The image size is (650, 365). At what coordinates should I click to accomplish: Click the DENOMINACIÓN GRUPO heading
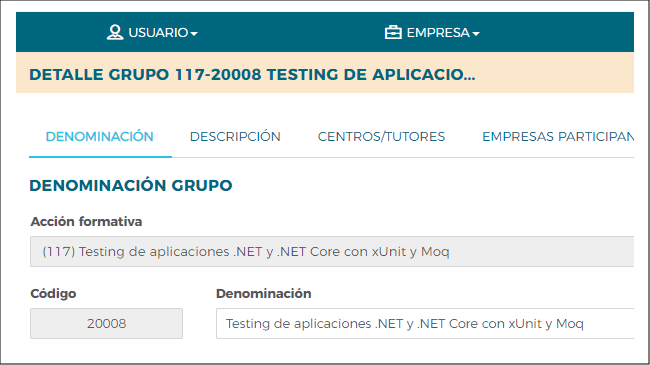click(x=131, y=185)
